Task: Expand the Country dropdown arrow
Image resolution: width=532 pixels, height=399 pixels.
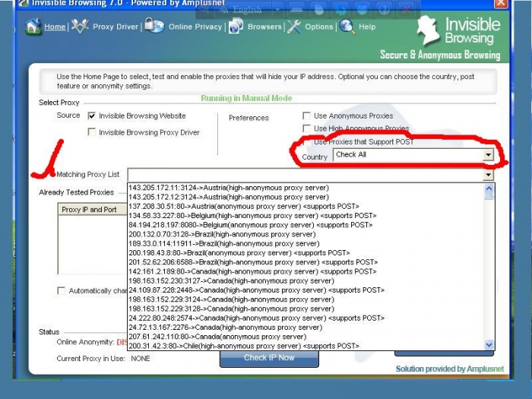Action: point(488,155)
